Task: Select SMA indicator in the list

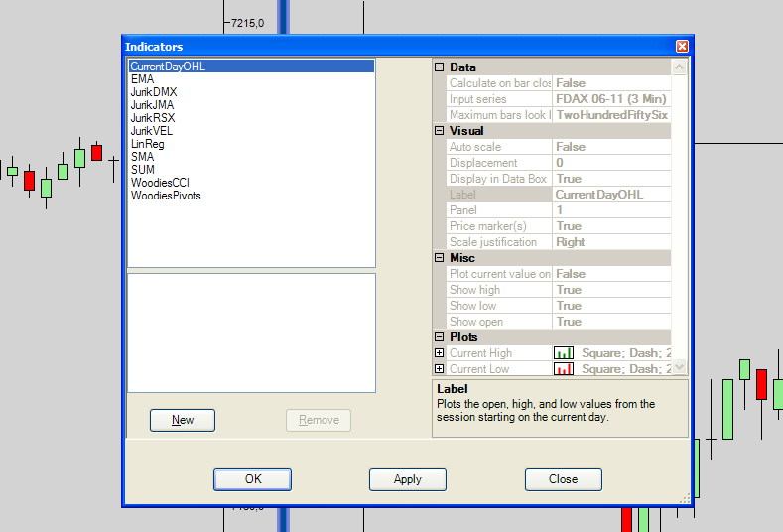Action: (x=142, y=157)
